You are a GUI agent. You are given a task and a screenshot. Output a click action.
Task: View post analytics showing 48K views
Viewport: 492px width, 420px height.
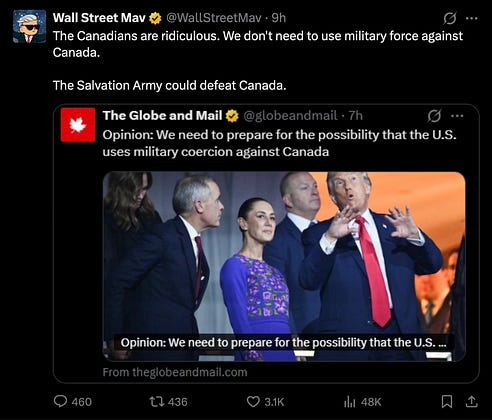362,402
